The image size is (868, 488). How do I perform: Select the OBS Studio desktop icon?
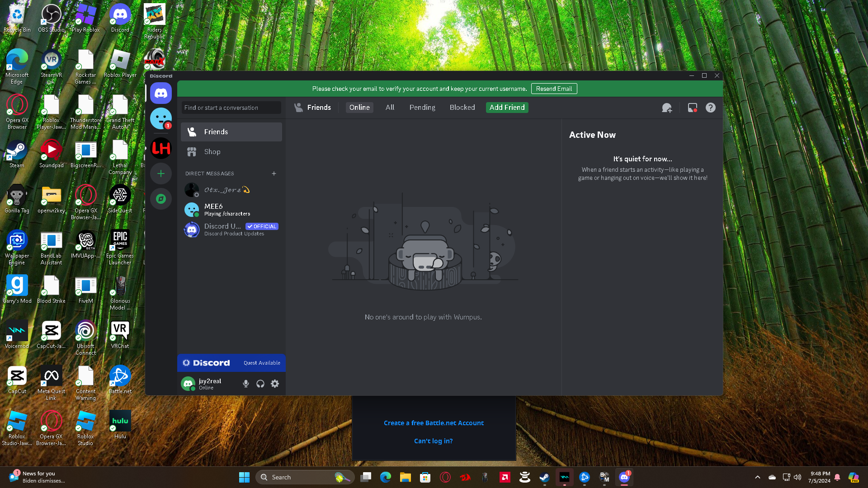click(52, 19)
